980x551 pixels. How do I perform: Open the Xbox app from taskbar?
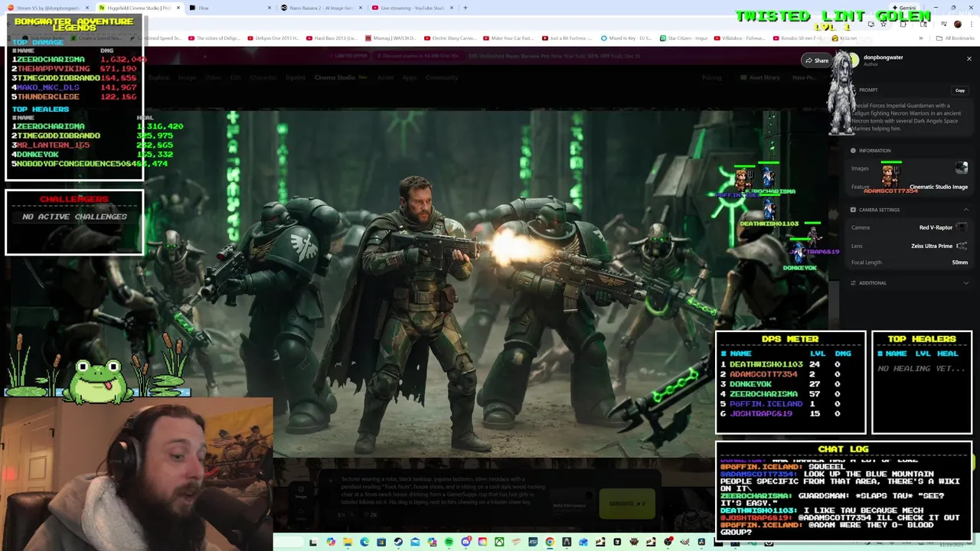click(x=499, y=543)
